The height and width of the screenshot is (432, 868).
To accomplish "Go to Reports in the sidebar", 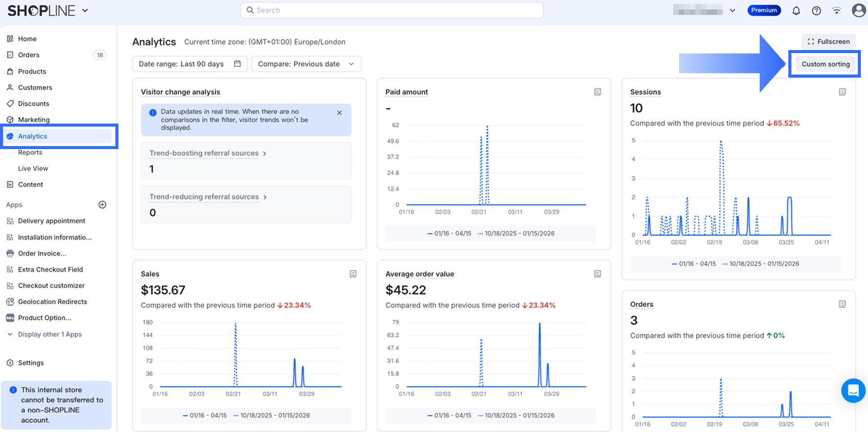I will [x=30, y=152].
